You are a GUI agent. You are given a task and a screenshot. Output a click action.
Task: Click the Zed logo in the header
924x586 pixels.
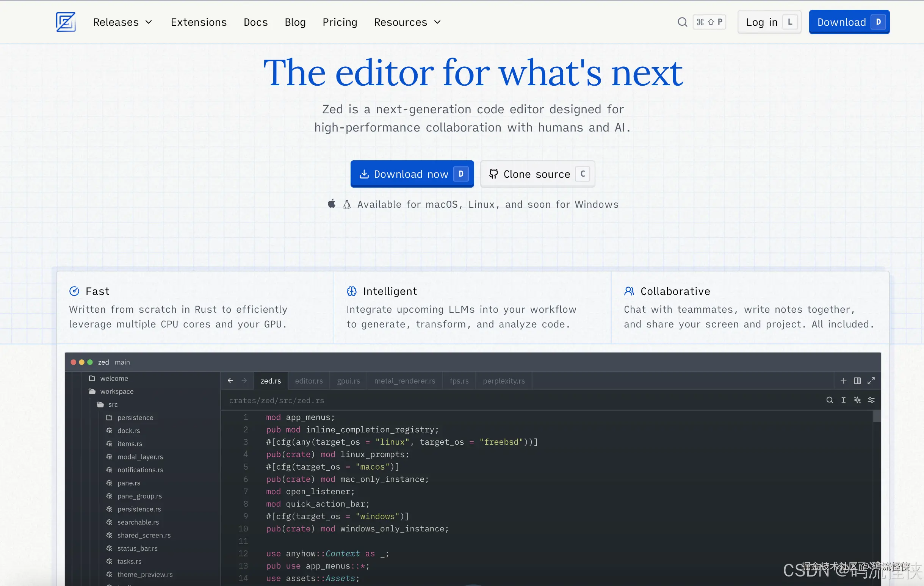point(66,22)
